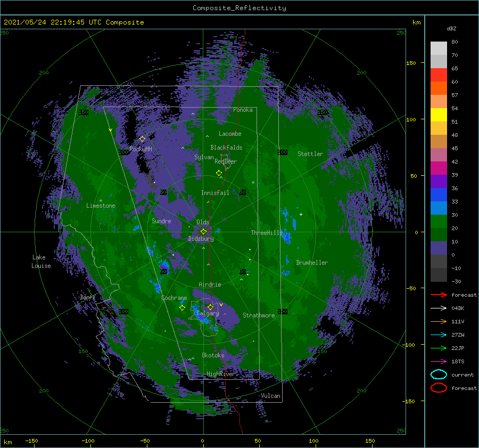Click the Airdrie city label

tap(210, 284)
